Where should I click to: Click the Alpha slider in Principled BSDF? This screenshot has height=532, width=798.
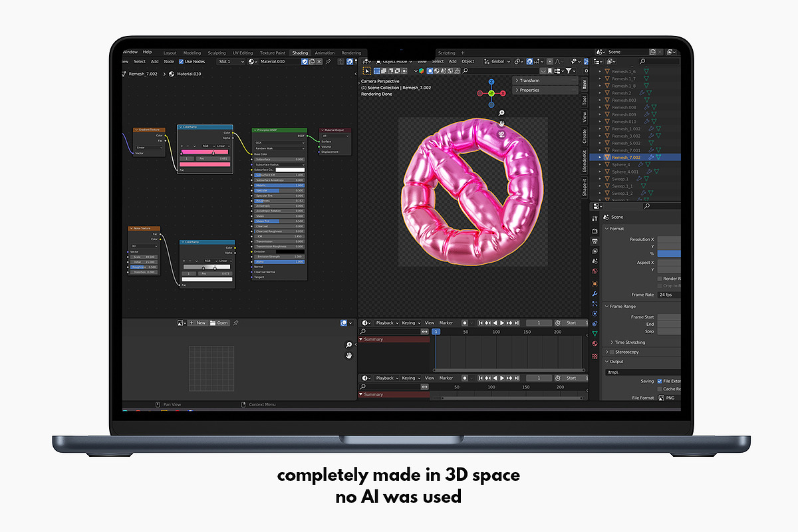point(279,262)
